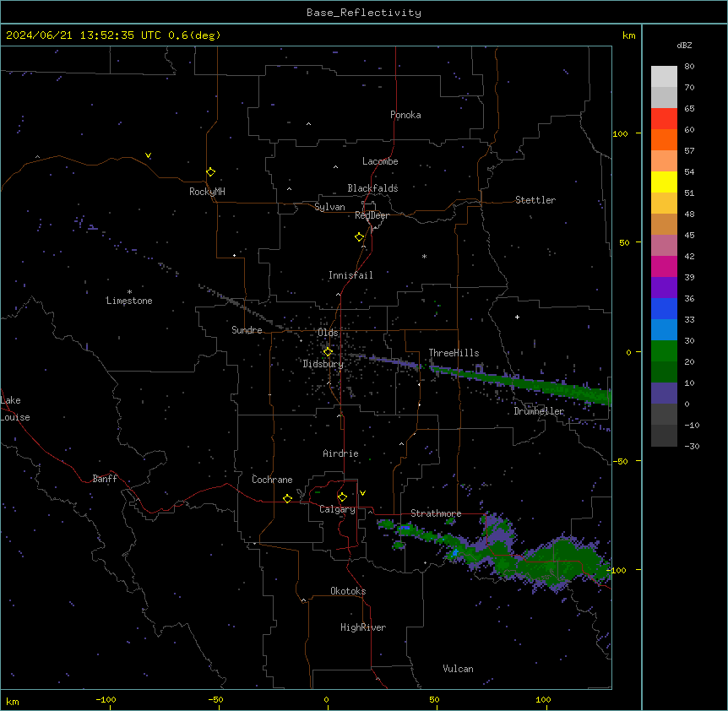Select the 57 dBZ orange swatch

(x=664, y=139)
